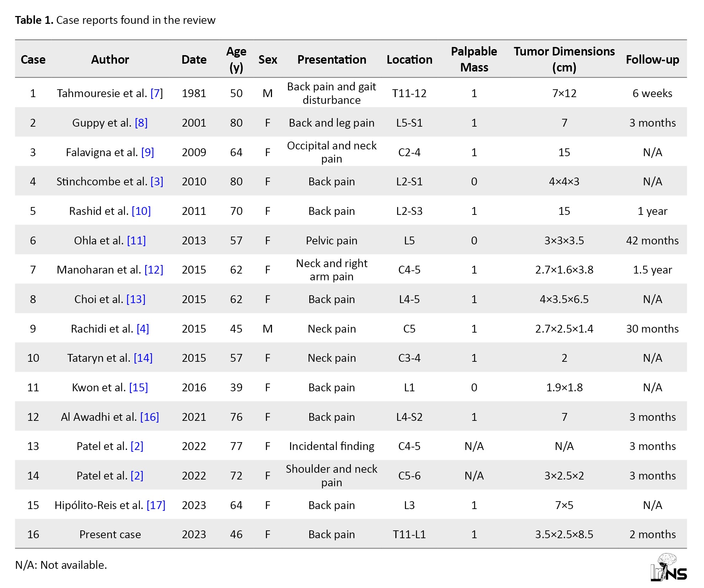Image resolution: width=704 pixels, height=588 pixels.
Task: Open citation [14] next to Tataryn et al.
Action: click(143, 358)
